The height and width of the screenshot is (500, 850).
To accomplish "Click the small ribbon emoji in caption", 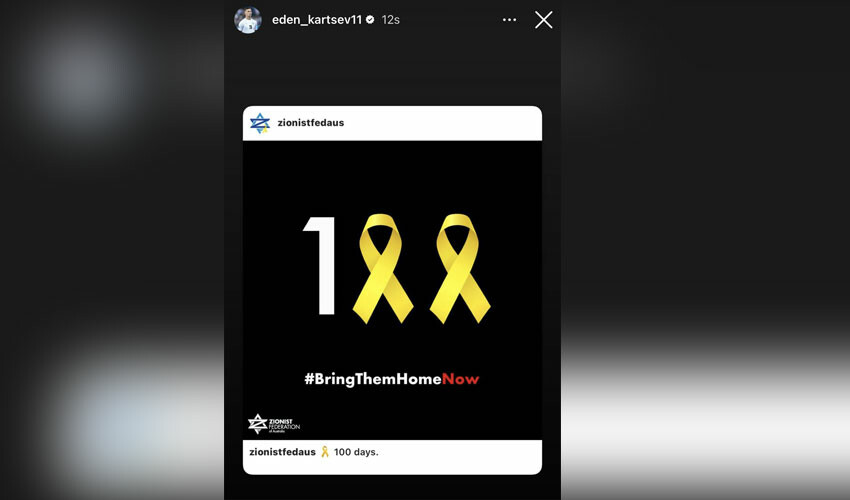I will pyautogui.click(x=325, y=452).
